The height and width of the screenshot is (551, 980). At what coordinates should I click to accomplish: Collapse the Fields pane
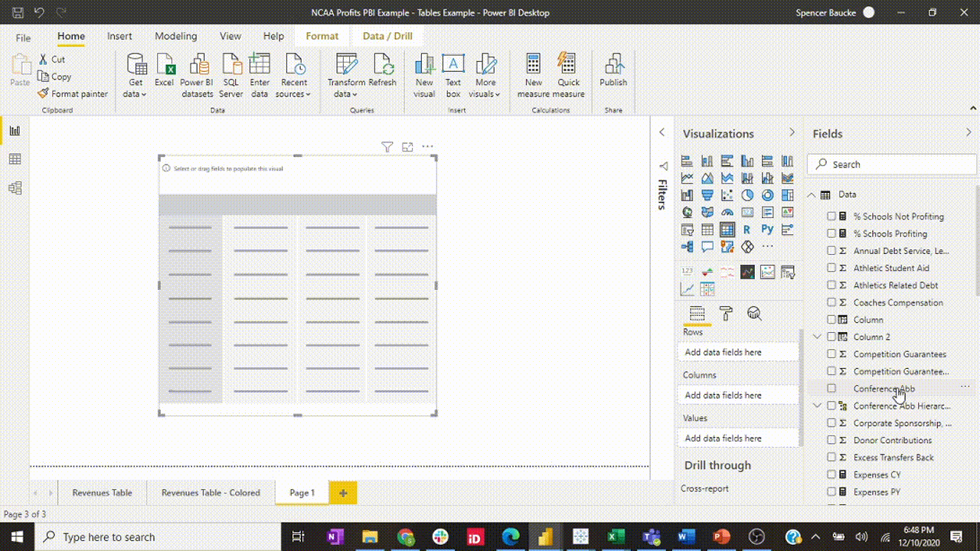click(969, 133)
